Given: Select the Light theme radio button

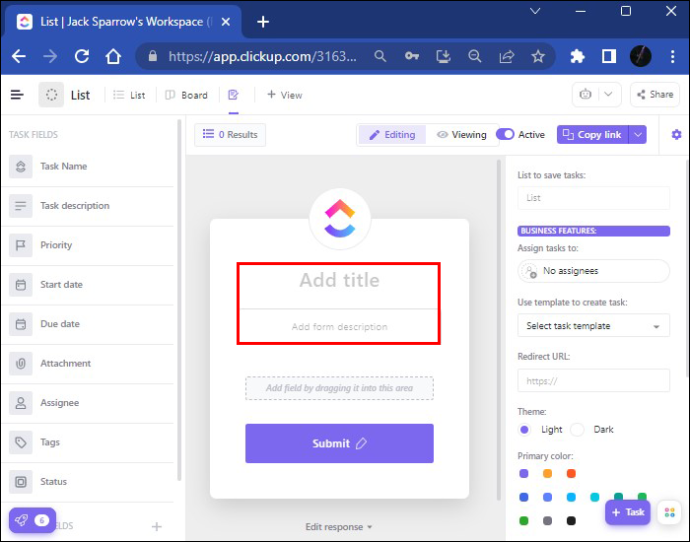Looking at the screenshot, I should (525, 429).
